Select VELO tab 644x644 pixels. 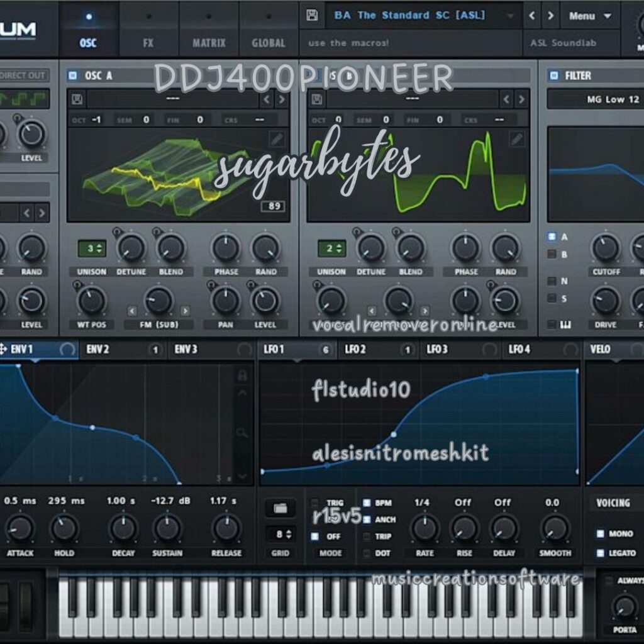[x=614, y=349]
